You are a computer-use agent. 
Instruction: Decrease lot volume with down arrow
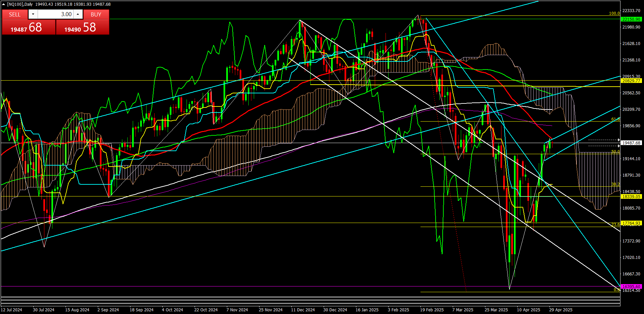point(33,14)
